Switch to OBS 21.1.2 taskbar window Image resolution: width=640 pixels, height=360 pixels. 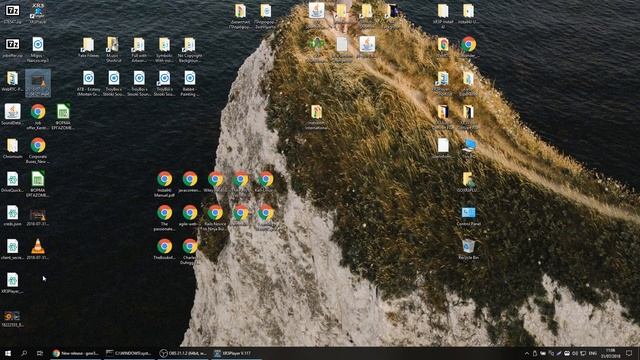tap(183, 353)
